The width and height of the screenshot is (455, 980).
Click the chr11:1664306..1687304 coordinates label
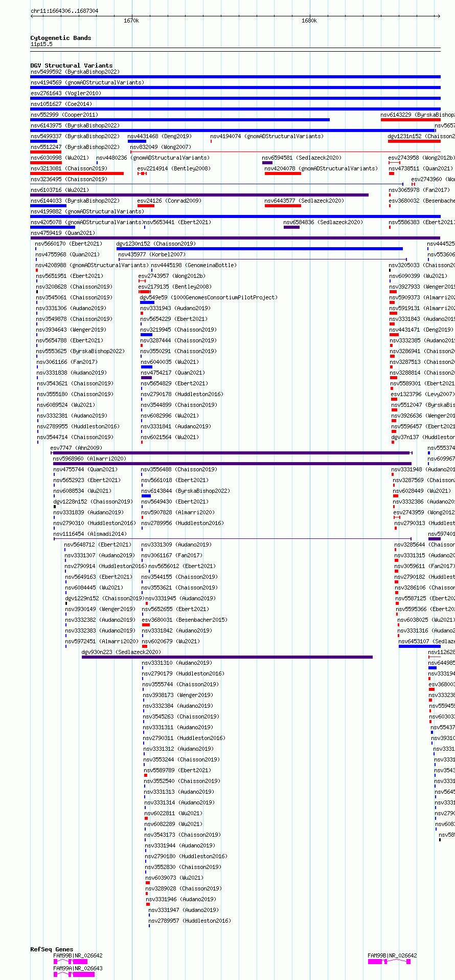pyautogui.click(x=64, y=11)
